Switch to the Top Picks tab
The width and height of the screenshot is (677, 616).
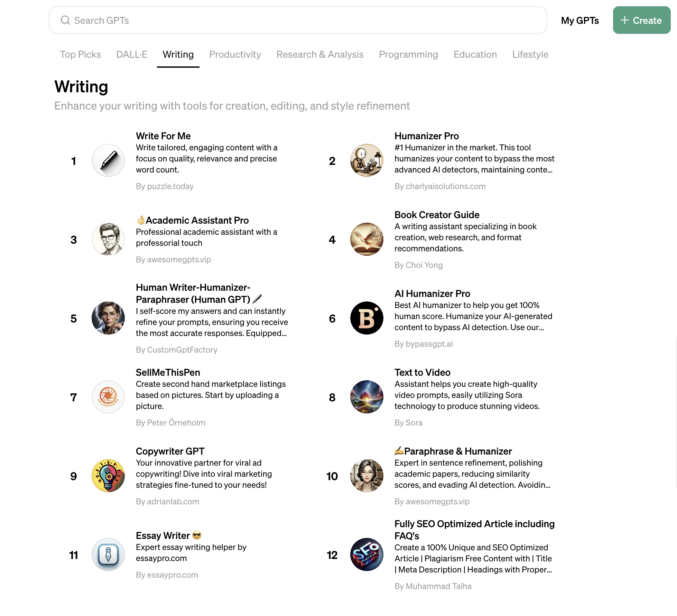(80, 55)
